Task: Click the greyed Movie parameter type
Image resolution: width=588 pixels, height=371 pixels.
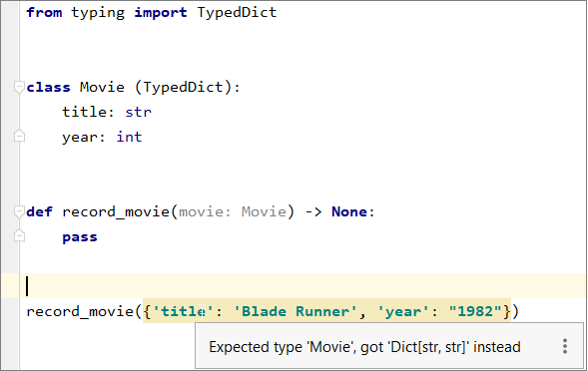Action: coord(264,212)
